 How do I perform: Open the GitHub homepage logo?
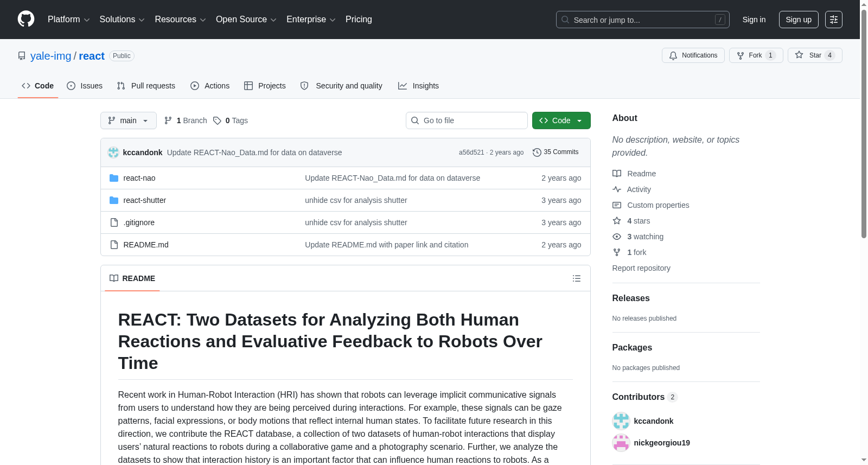pyautogui.click(x=26, y=19)
